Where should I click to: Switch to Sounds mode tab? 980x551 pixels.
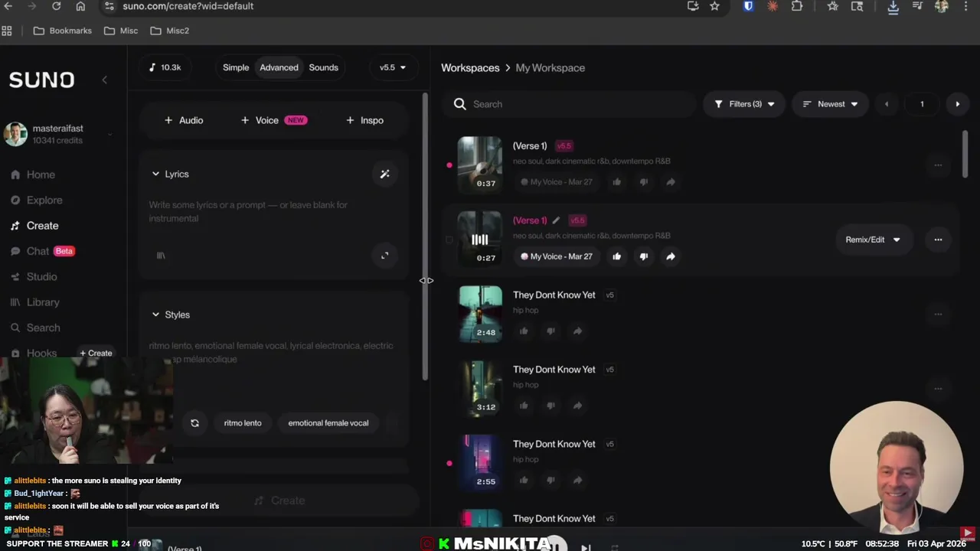(x=323, y=67)
